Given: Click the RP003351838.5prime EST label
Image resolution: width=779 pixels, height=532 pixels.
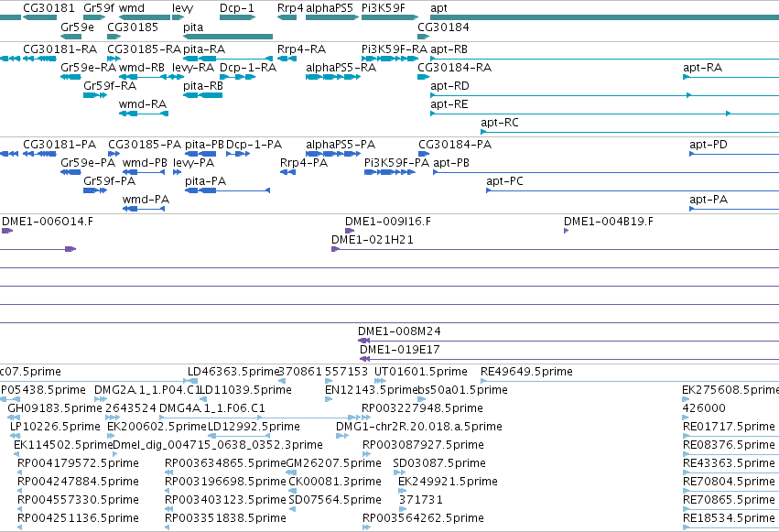Looking at the screenshot, I should click(x=225, y=518).
